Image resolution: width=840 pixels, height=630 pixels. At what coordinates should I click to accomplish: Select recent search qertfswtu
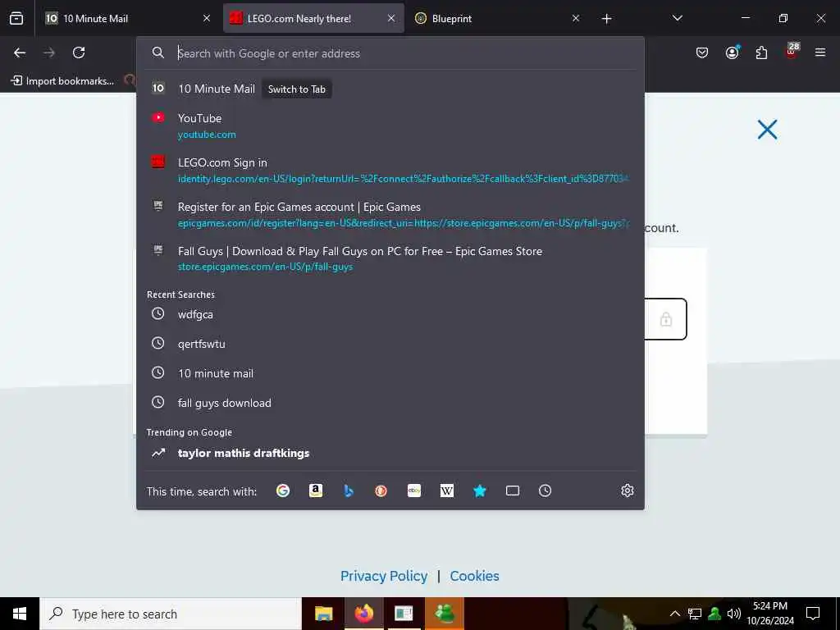[390, 344]
